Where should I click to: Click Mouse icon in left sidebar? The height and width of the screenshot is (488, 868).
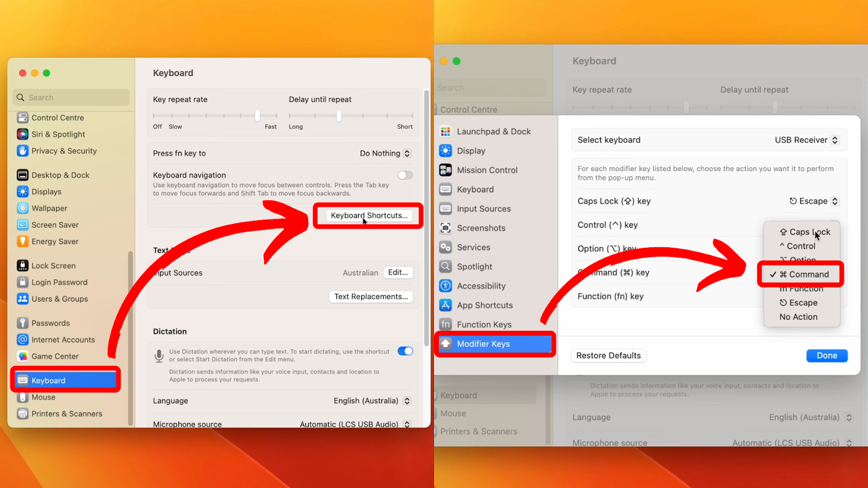click(x=23, y=397)
